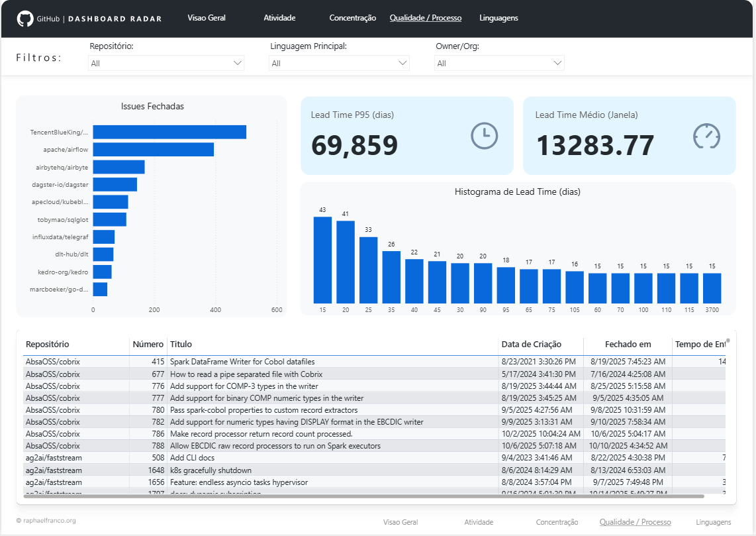Screen dimensions: 756x536
Task: Select the TencentBlueKing bar in the chart
Action: [x=169, y=133]
